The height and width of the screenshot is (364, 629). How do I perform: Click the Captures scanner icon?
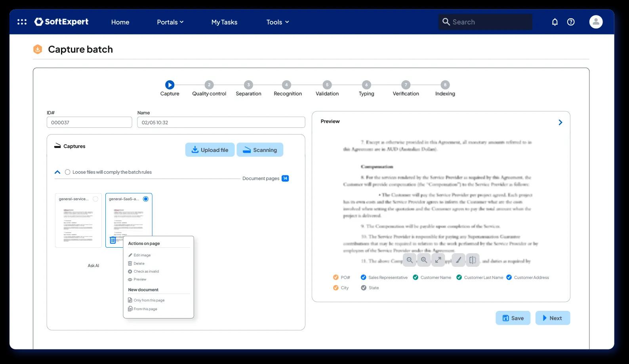[58, 146]
